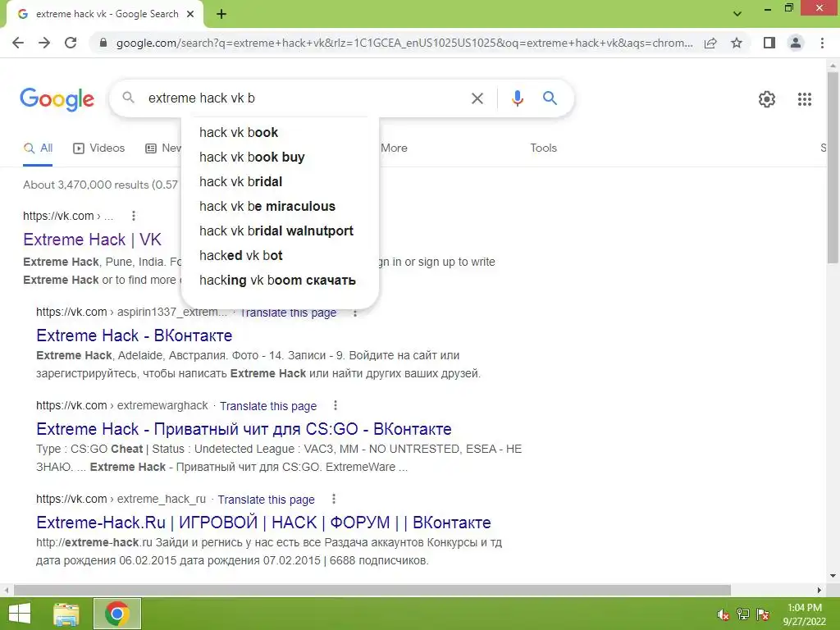Submit search with blue magnifier button

tap(550, 98)
